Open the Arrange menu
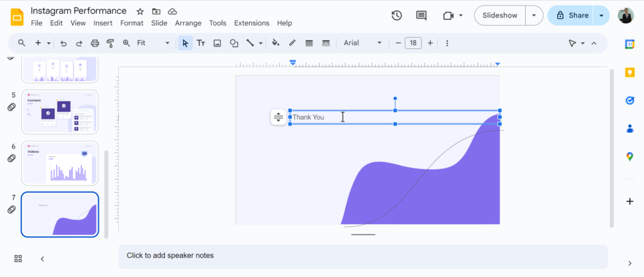The height and width of the screenshot is (277, 644). tap(188, 23)
